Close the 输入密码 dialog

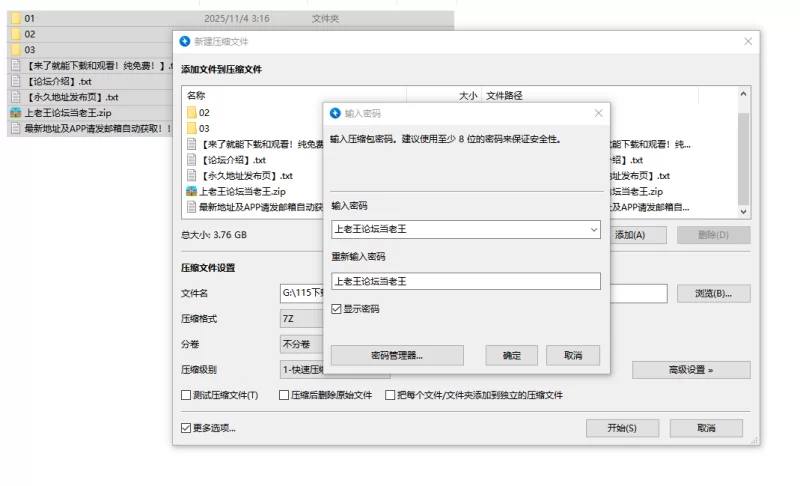598,113
